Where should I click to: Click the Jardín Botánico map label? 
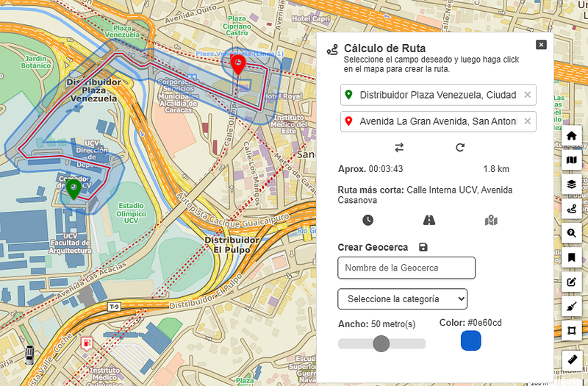[x=35, y=62]
